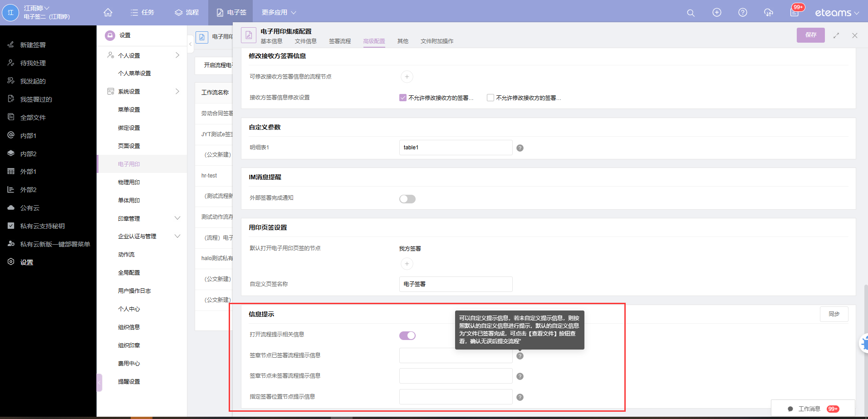Open the help question mark icon in top bar
868x419 pixels.
coord(743,13)
